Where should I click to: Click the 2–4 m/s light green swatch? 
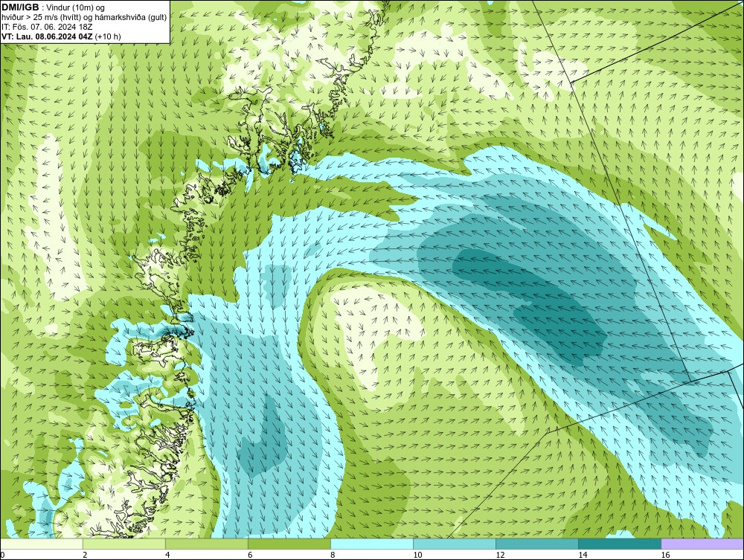click(x=124, y=544)
